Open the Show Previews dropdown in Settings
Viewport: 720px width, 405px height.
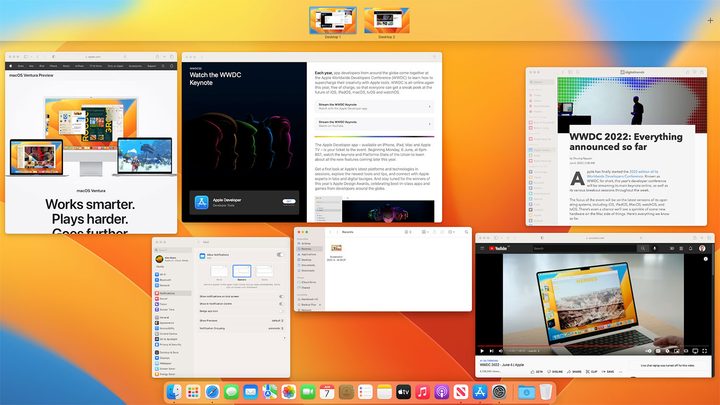[x=277, y=321]
